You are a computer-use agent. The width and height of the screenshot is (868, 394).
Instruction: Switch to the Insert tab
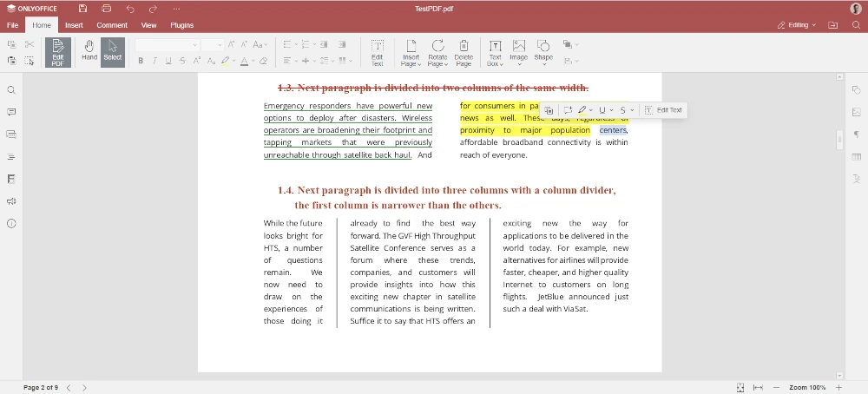(x=74, y=25)
